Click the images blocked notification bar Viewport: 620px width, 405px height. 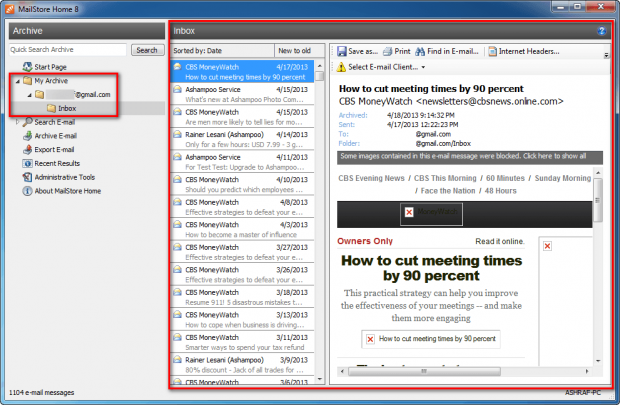[x=470, y=157]
